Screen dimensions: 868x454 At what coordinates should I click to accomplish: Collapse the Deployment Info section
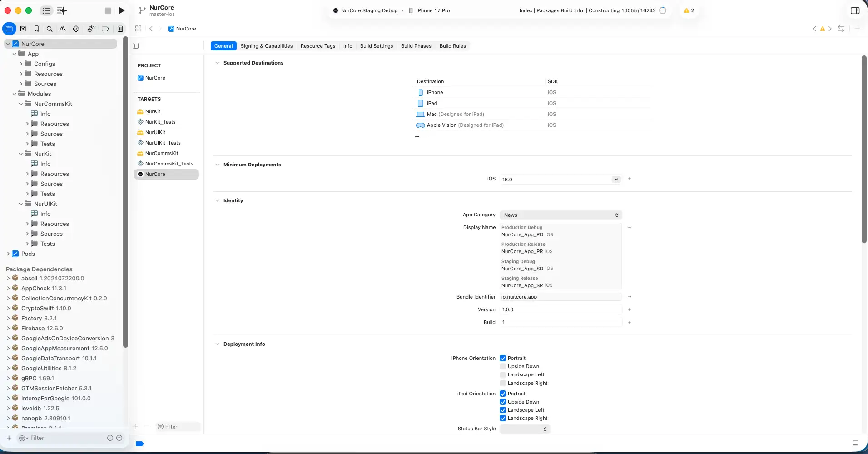pyautogui.click(x=217, y=344)
